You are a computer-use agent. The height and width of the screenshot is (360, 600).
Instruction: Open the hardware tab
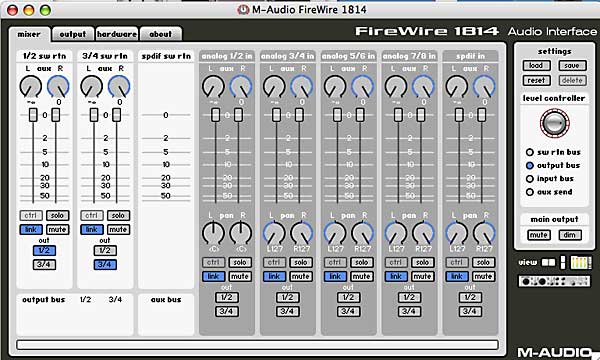coord(117,34)
